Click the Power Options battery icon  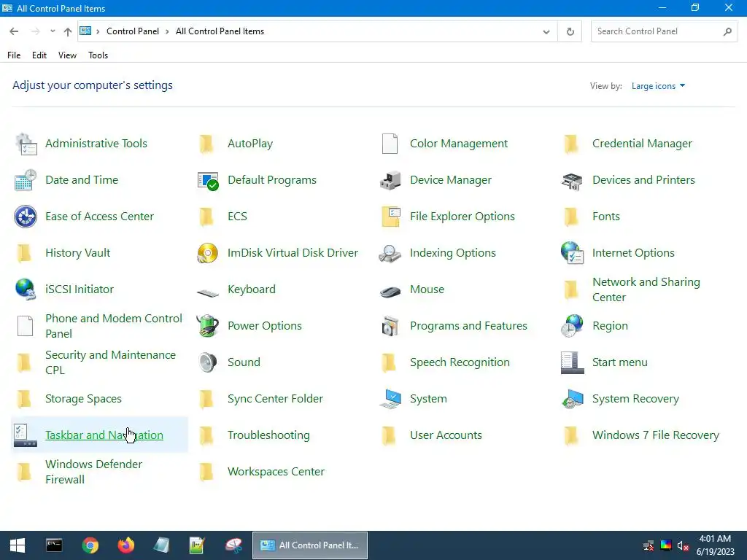pyautogui.click(x=208, y=326)
